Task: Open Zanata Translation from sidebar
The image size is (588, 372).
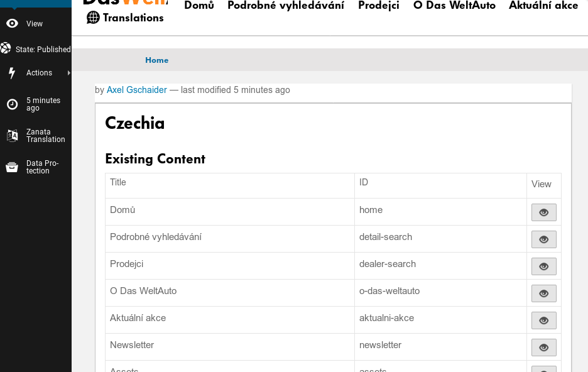Action: click(x=45, y=135)
